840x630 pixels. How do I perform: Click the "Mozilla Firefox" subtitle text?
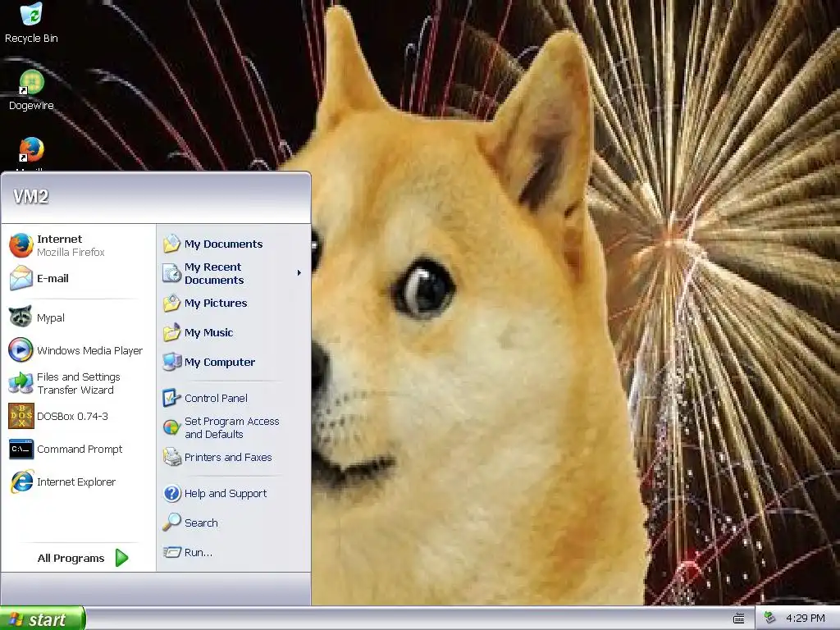point(71,252)
